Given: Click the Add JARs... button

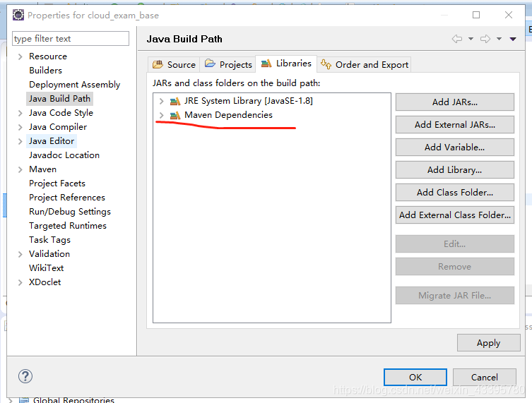Looking at the screenshot, I should tap(455, 102).
